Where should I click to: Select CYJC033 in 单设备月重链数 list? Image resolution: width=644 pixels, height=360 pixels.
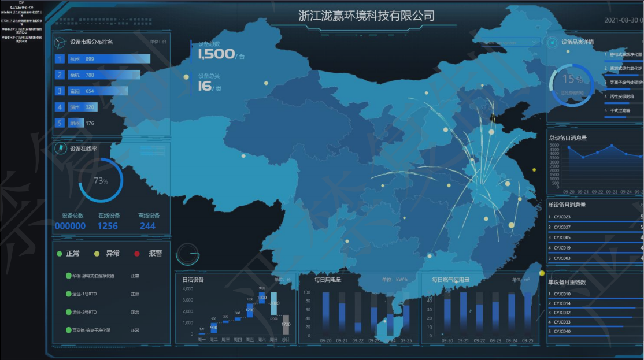tap(562, 322)
